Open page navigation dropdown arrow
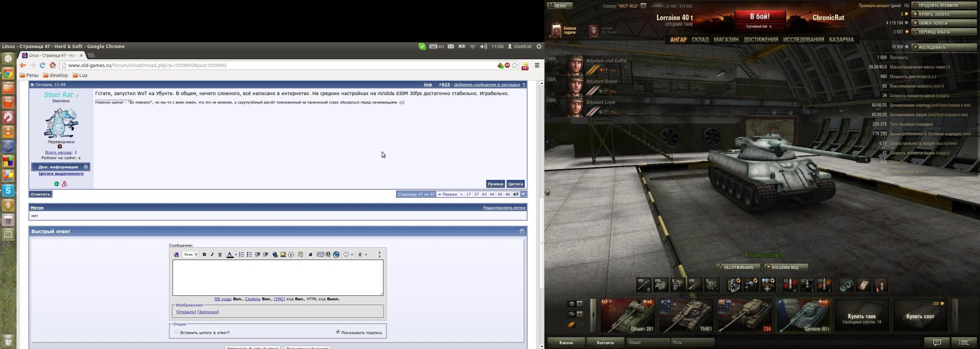This screenshot has width=980, height=349. 523,194
